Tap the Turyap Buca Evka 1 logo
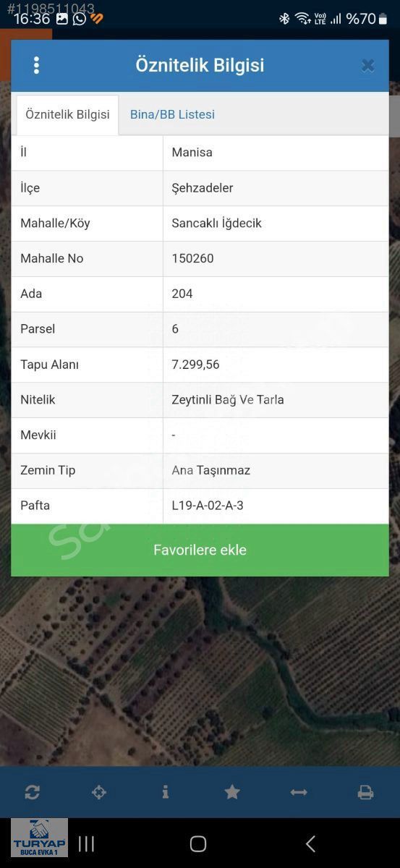Viewport: 400px width, 868px height. (40, 838)
